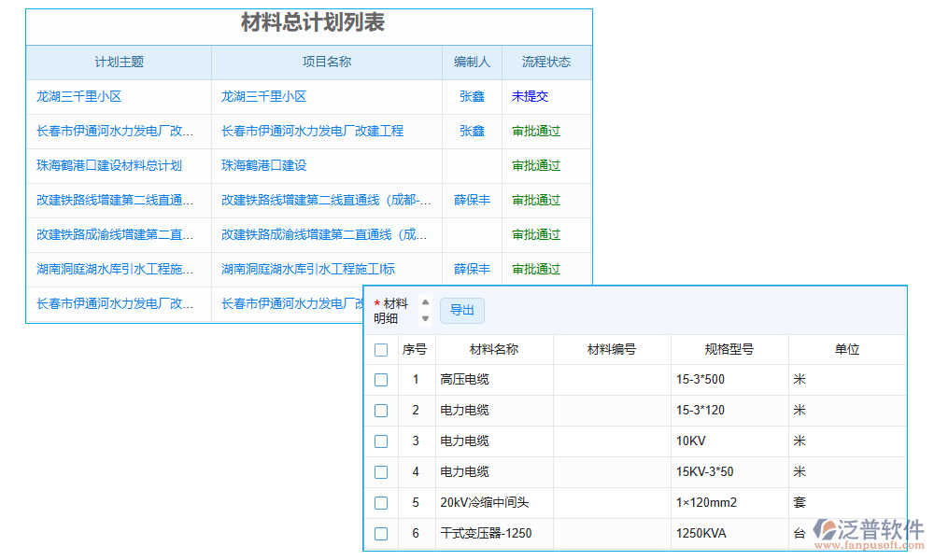
Task: Check the checkbox for 20kV冷缩中间头 row
Action: [x=381, y=502]
